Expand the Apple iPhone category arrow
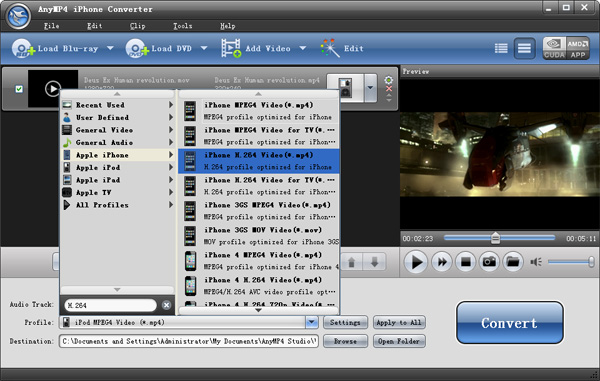This screenshot has width=600, height=381. [x=171, y=155]
